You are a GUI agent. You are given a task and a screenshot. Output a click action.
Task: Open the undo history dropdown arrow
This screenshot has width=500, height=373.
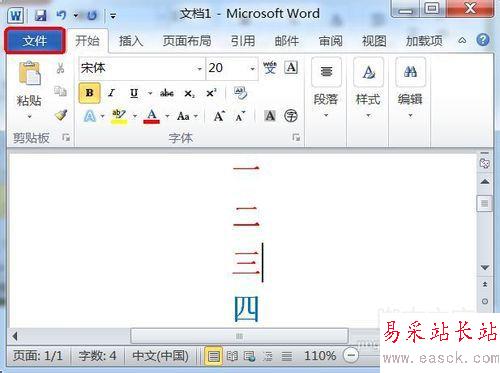pos(76,16)
